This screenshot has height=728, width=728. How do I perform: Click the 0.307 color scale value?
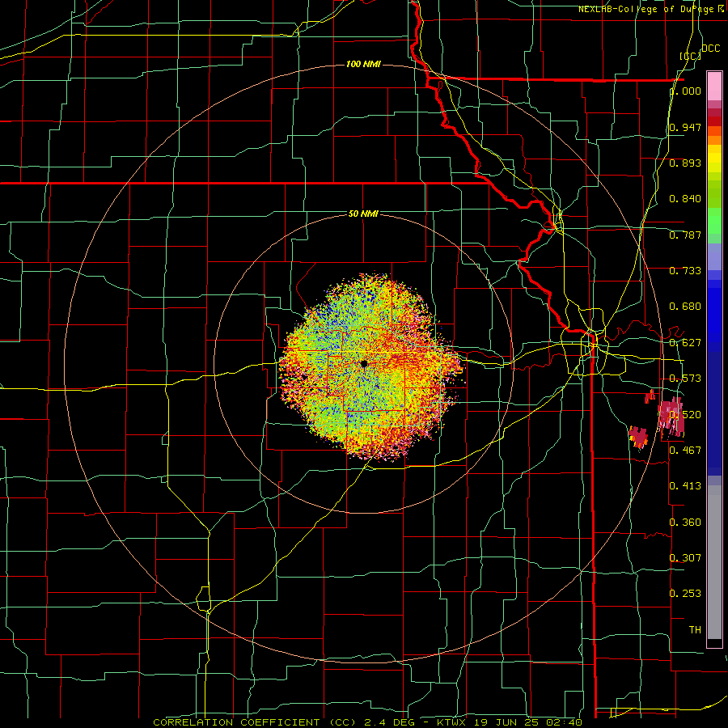(685, 557)
